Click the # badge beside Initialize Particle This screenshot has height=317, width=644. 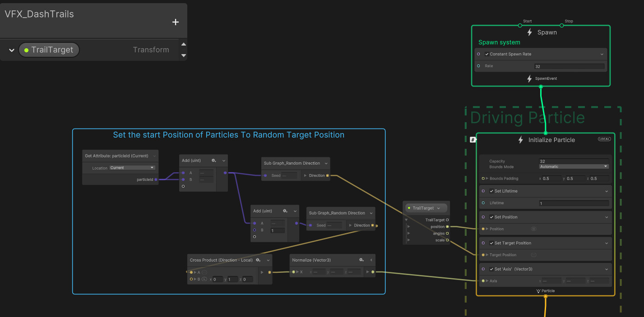pos(473,139)
